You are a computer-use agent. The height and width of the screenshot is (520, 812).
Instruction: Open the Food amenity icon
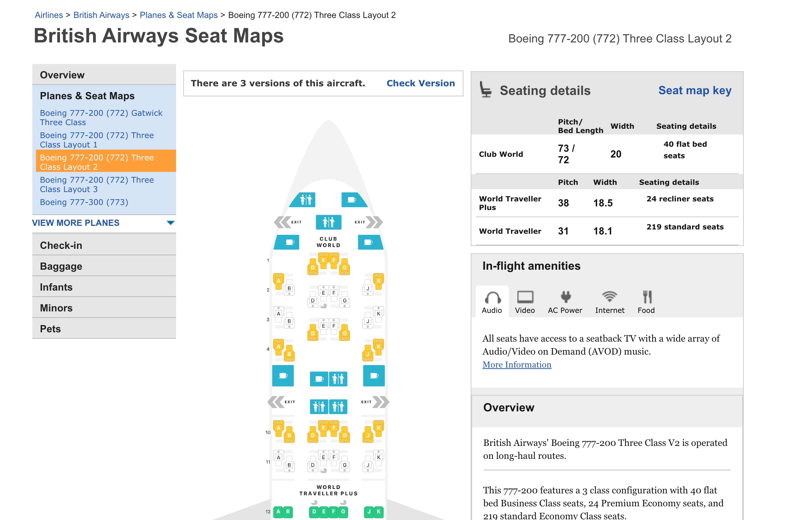647,297
